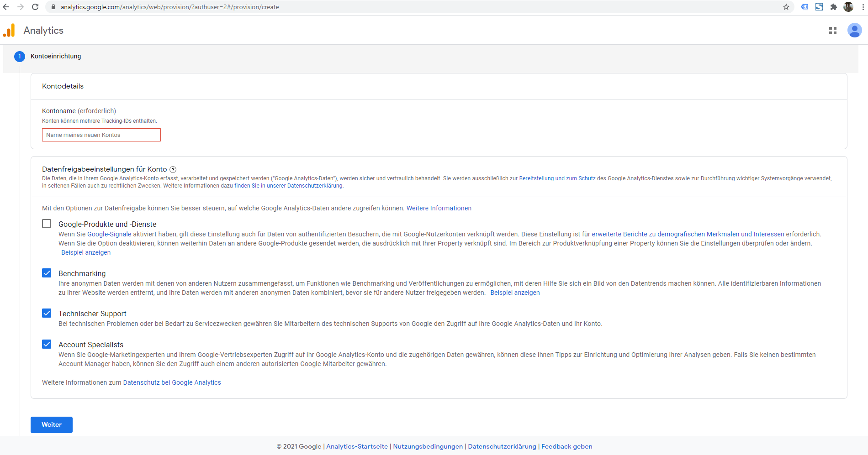
Task: Click the Analytics title text
Action: 43,31
